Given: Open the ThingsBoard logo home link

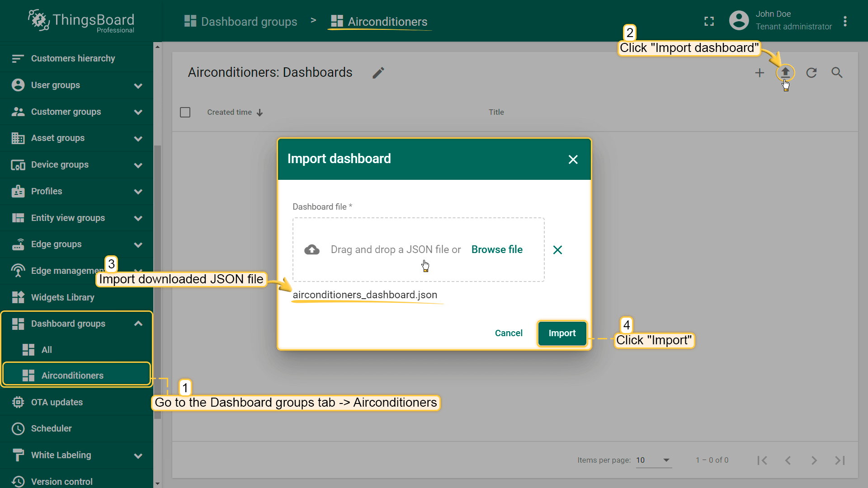Looking at the screenshot, I should 81,21.
